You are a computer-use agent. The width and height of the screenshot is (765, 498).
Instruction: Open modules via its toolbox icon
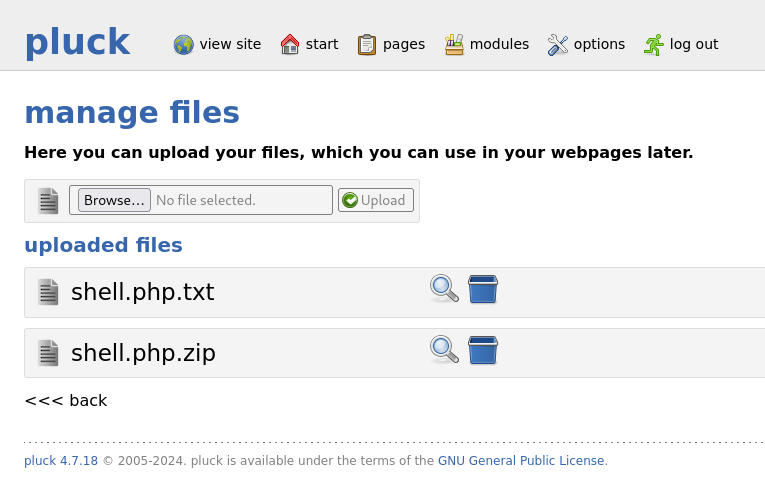pos(454,45)
